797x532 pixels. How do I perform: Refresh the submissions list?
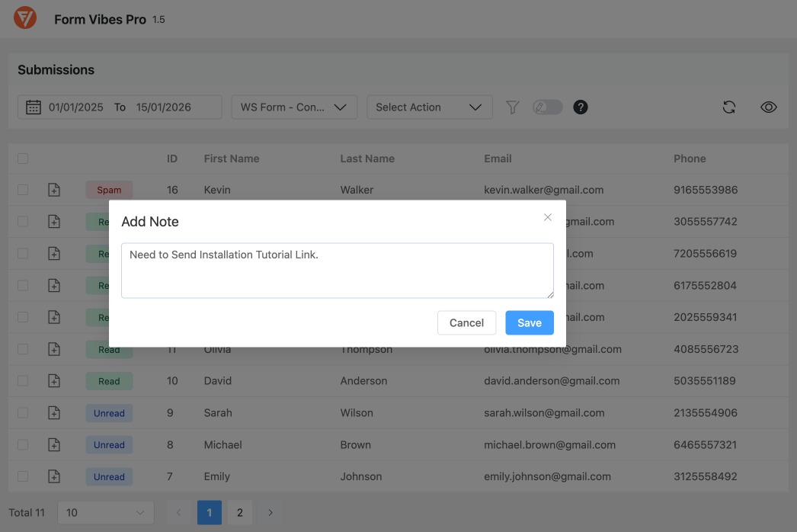[729, 107]
